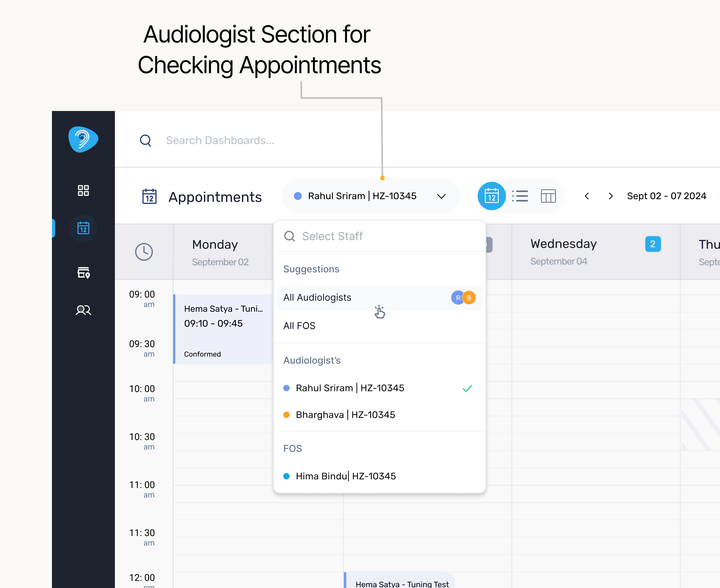The height and width of the screenshot is (588, 720).
Task: Switch to list view icon
Action: click(520, 196)
